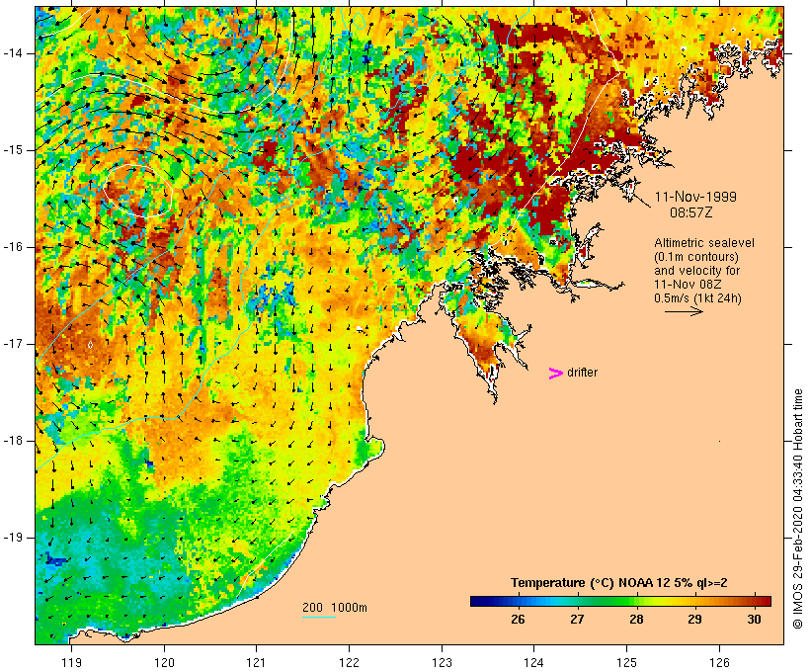Click the magenta drifter legend marker
810x672 pixels.
556,374
